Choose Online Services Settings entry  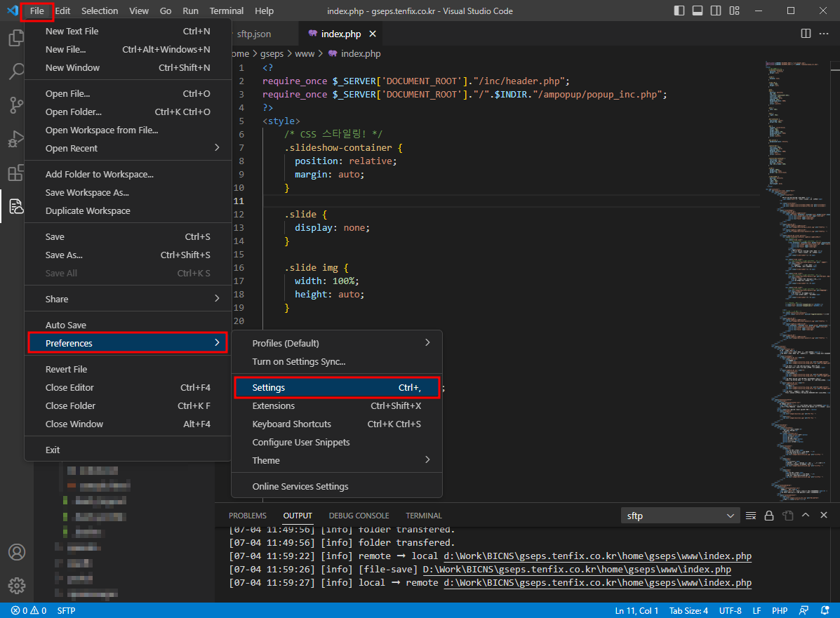pyautogui.click(x=336, y=486)
